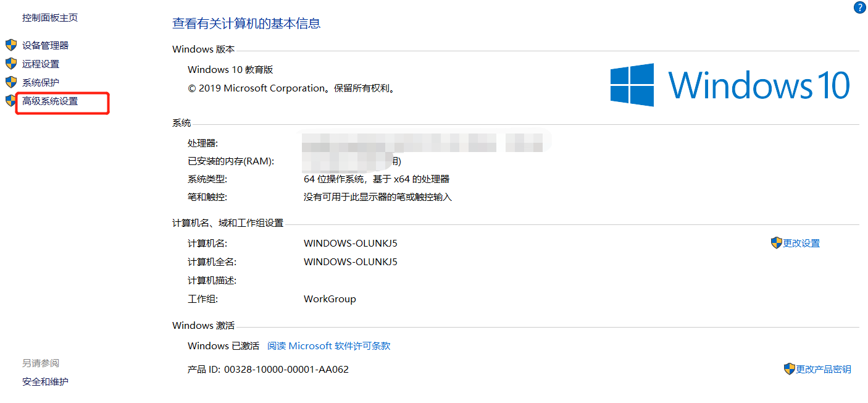This screenshot has height=403, width=868.
Task: Click the 产品 ID 00328-10000-00001-AA062 text
Action: 268,370
